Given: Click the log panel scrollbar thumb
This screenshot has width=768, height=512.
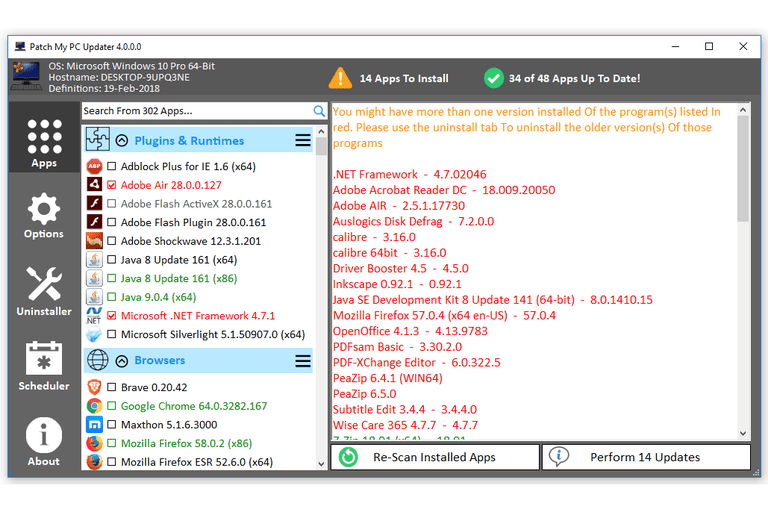Looking at the screenshot, I should pos(743,169).
